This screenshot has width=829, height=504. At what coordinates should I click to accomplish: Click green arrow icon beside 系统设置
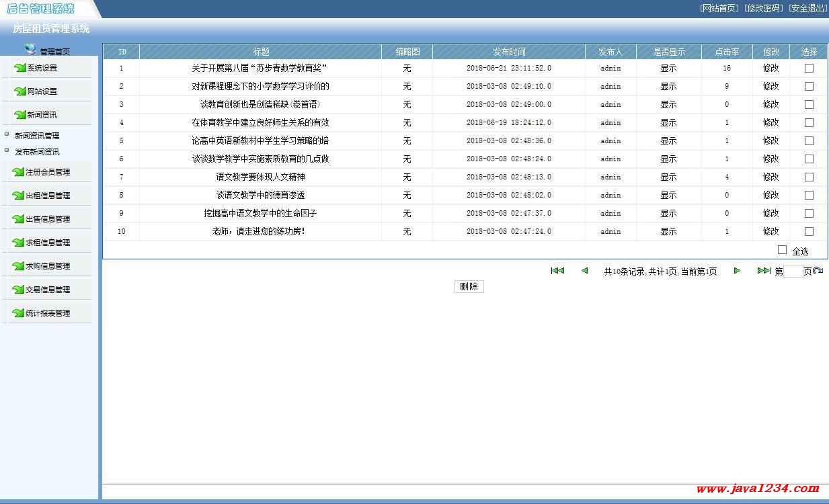[19, 68]
